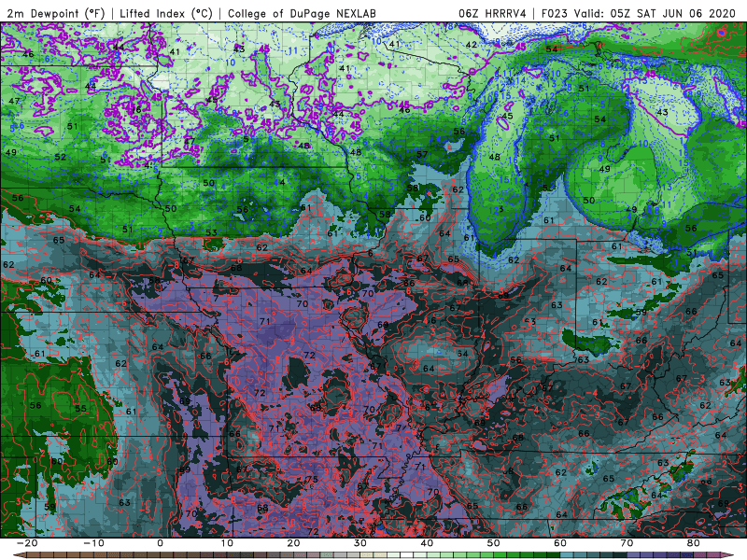Click the dewpoint value 55 on the map
The image size is (747, 560).
pos(80,409)
